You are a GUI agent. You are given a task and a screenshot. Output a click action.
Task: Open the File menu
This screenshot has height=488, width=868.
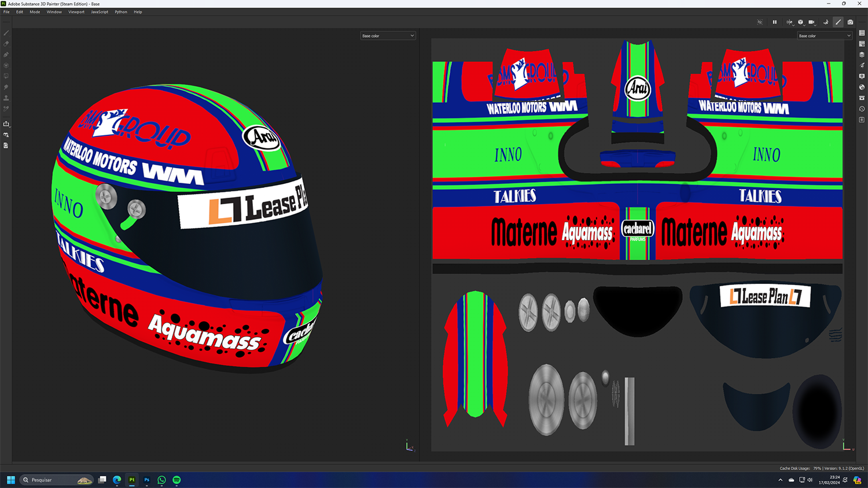(x=6, y=12)
